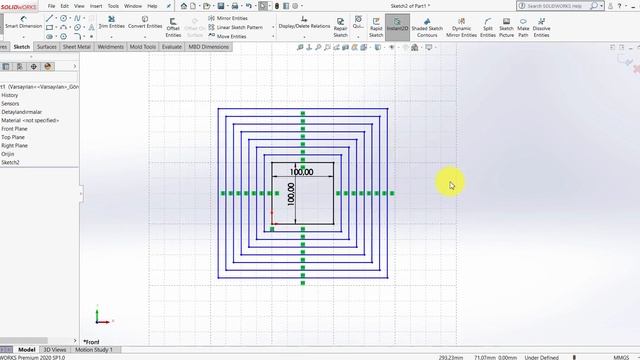Activate the Select cursor tool
This screenshot has height=360, width=640.
point(263,6)
